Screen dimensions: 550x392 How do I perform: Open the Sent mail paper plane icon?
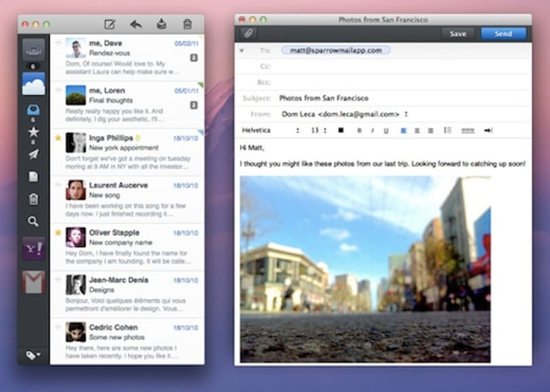(33, 154)
